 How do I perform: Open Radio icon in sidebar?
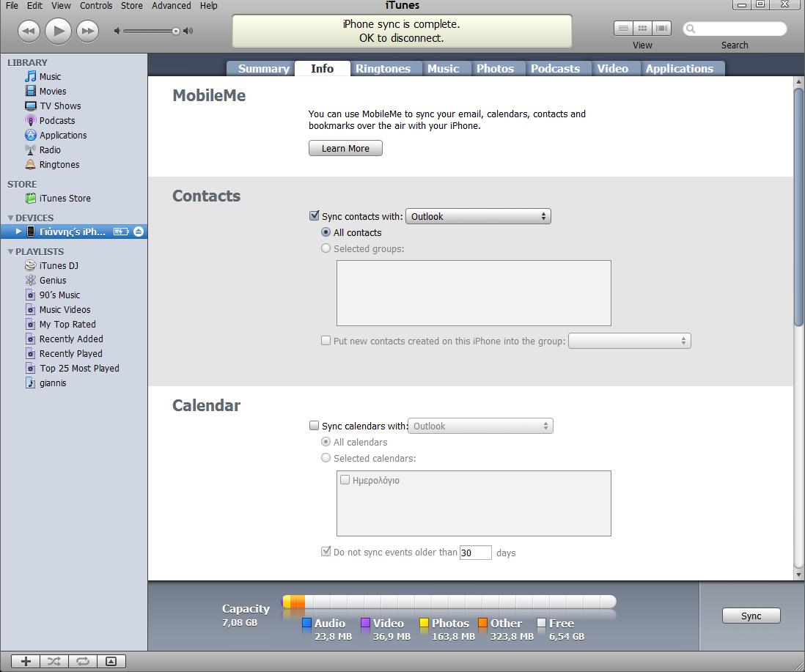point(31,149)
